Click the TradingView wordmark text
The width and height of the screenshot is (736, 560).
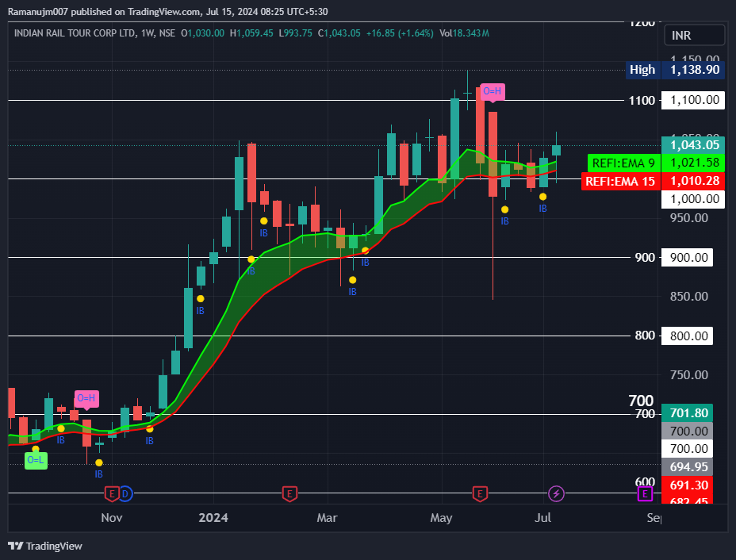click(x=54, y=546)
